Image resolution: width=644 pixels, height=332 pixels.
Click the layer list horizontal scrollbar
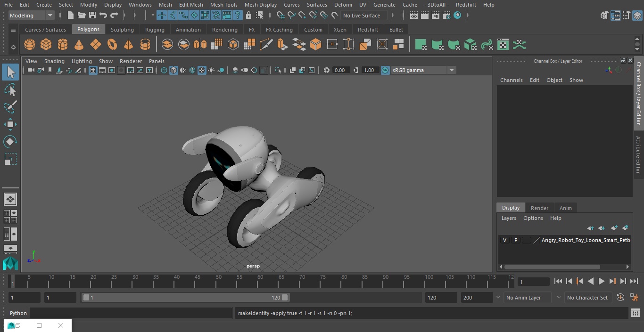552,267
